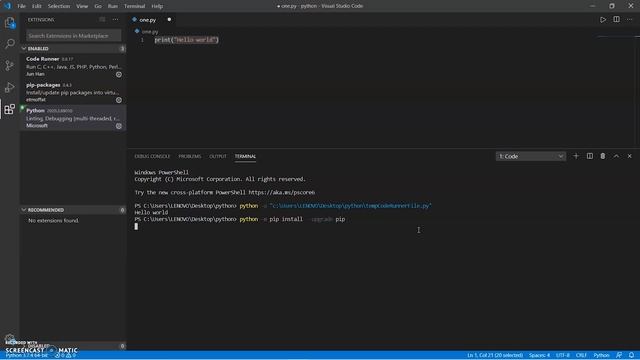Run the Python file with play button
The width and height of the screenshot is (640, 360).
click(603, 20)
